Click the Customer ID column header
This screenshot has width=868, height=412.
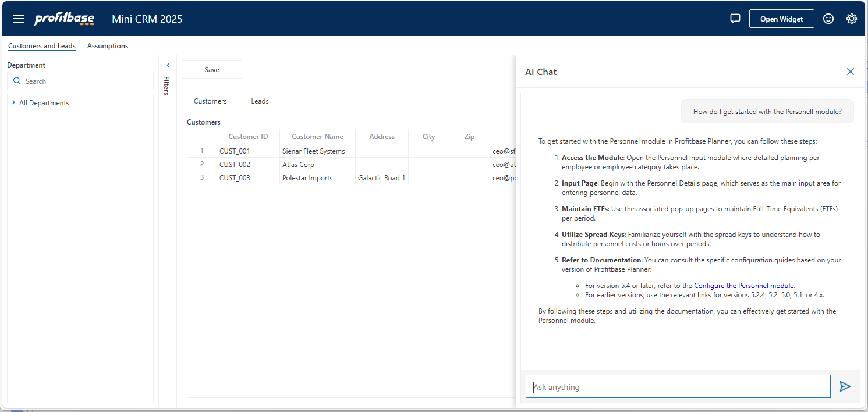(248, 137)
